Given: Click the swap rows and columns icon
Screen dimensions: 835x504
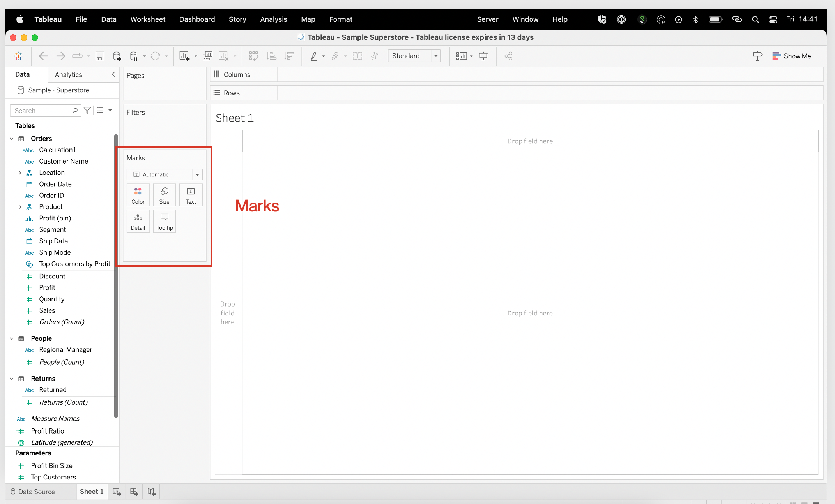Looking at the screenshot, I should tap(253, 55).
